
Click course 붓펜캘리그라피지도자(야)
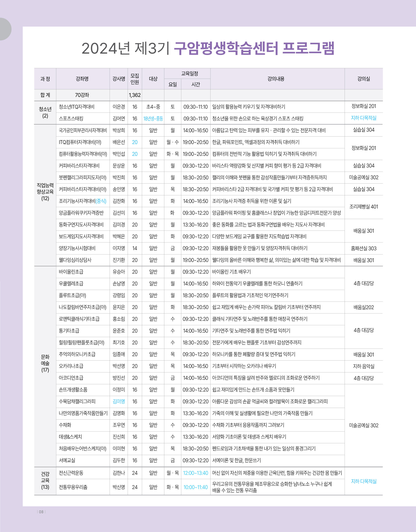(83, 178)
